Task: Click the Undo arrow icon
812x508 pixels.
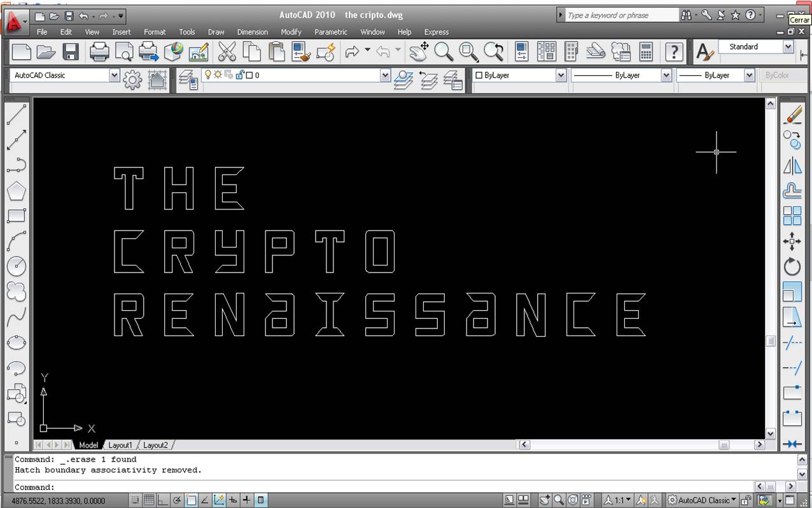Action: click(x=352, y=52)
